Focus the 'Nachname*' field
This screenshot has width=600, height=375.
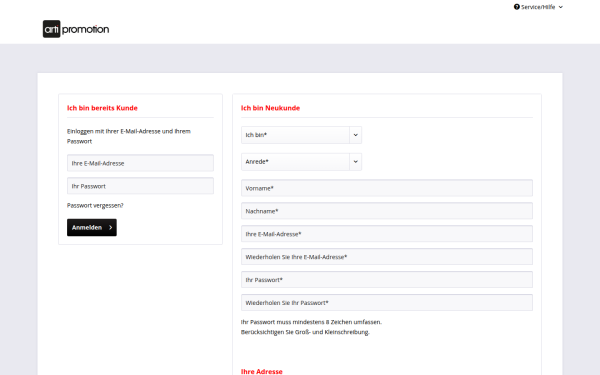pos(386,211)
